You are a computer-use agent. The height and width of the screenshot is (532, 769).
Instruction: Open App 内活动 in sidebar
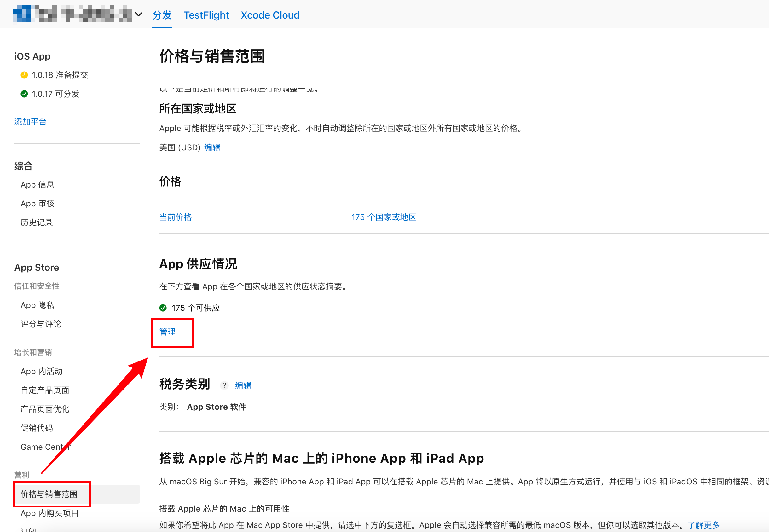41,371
